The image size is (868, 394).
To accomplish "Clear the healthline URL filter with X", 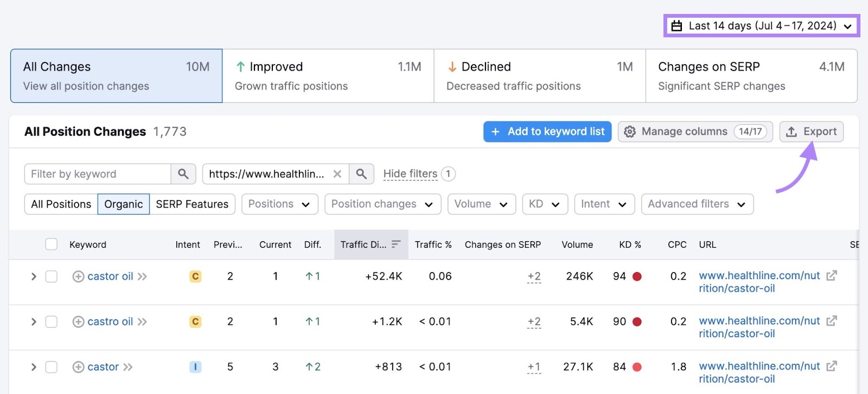I will pyautogui.click(x=337, y=174).
